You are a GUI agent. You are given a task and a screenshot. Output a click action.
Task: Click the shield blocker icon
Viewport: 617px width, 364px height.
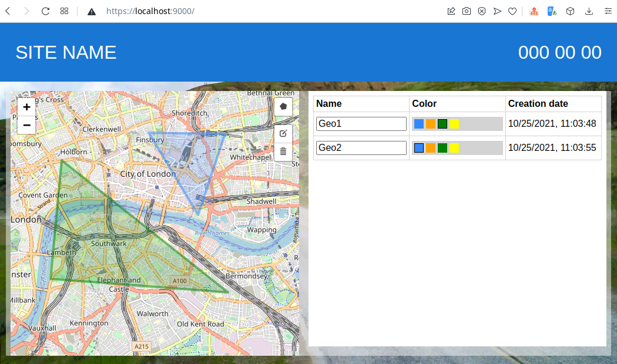[x=482, y=11]
